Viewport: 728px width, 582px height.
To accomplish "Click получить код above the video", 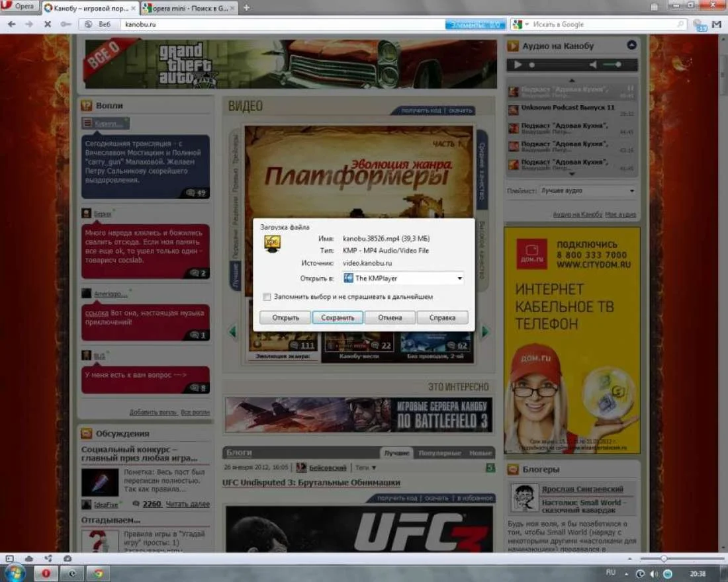I will 421,110.
